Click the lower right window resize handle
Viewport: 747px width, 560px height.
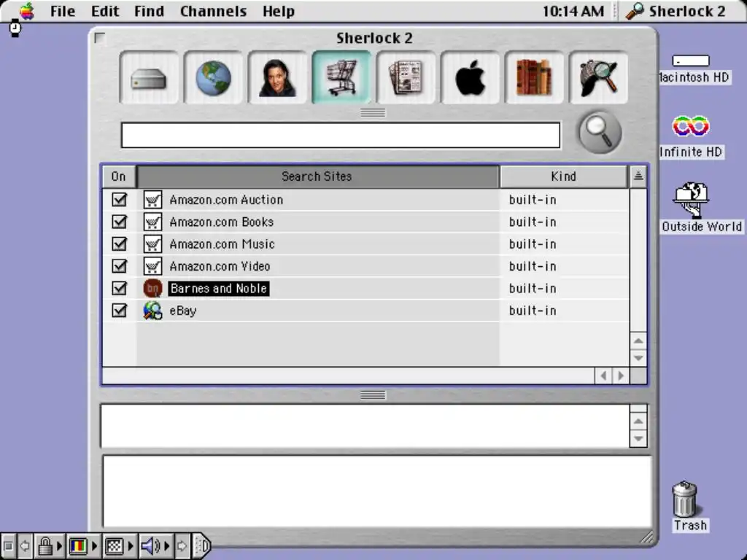click(647, 537)
